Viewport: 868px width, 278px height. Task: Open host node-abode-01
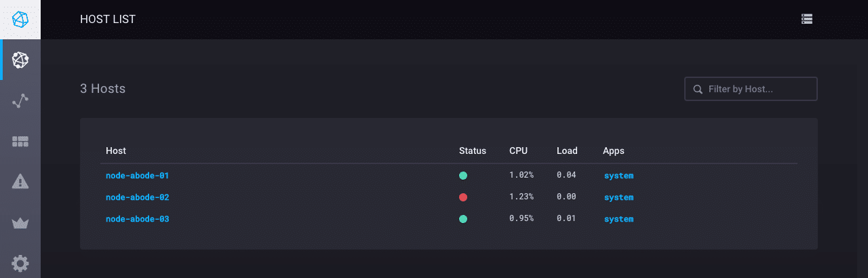click(137, 176)
